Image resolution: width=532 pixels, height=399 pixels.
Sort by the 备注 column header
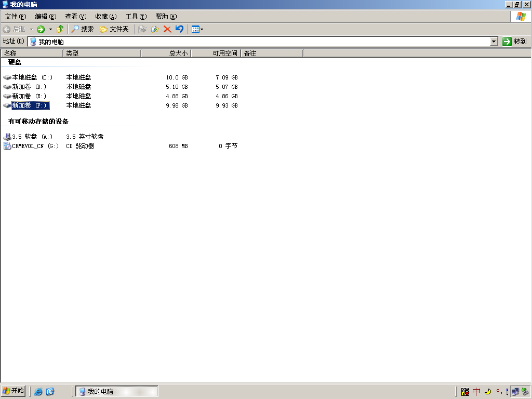(x=272, y=54)
